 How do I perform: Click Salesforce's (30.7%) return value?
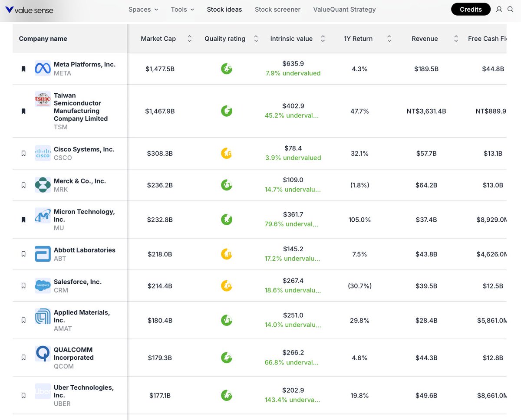[x=359, y=286]
